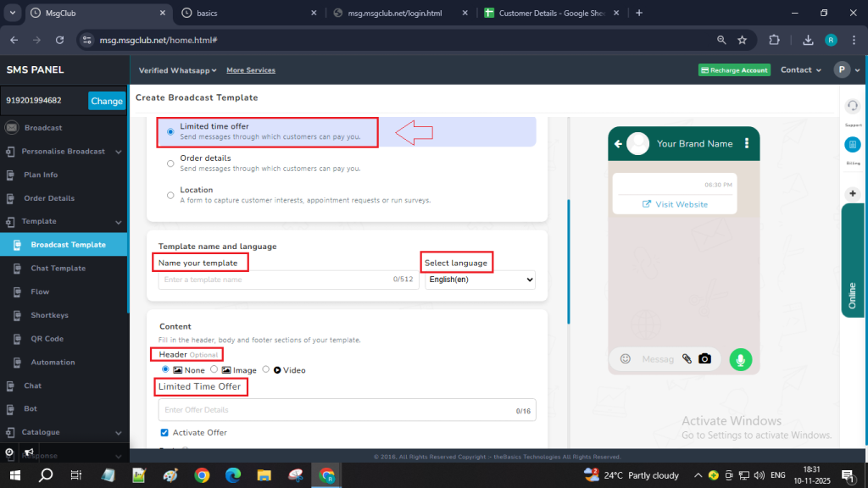The image size is (868, 488).
Task: Click the Change button next to number
Action: tap(107, 101)
